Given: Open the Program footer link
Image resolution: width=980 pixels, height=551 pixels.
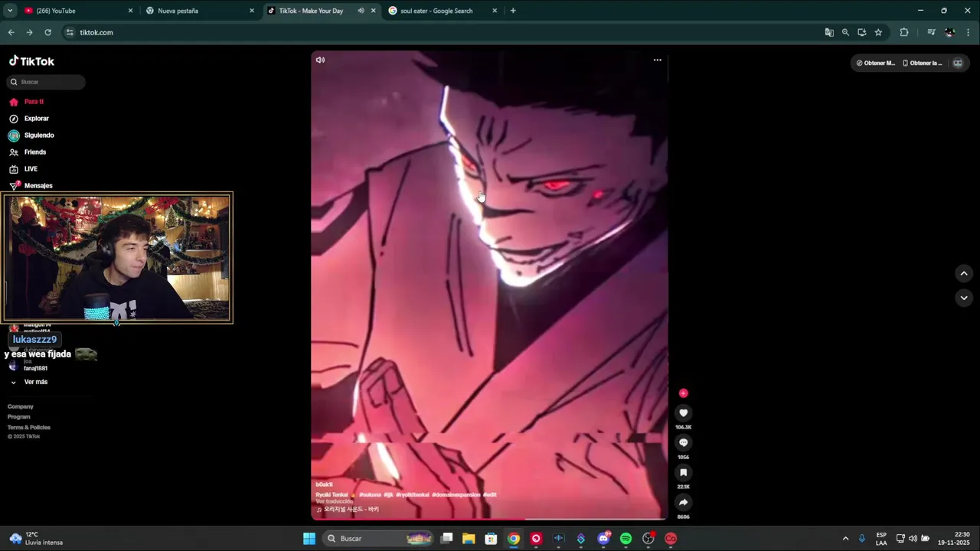Looking at the screenshot, I should (x=19, y=417).
